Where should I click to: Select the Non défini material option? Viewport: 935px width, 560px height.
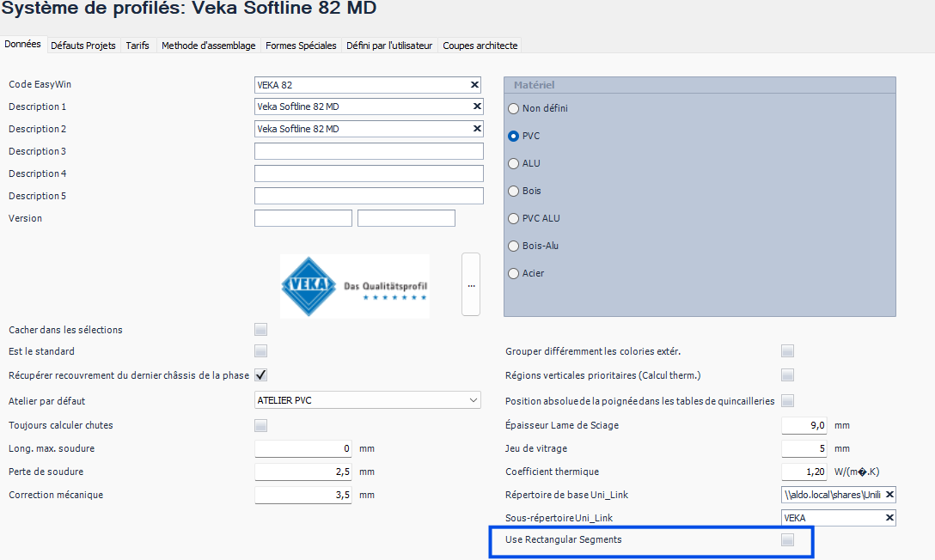[x=513, y=108]
